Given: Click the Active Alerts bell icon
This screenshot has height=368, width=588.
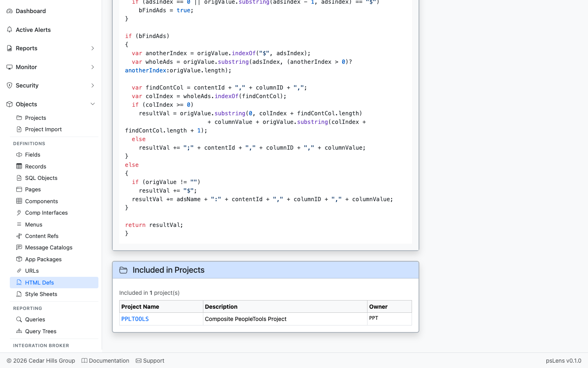Looking at the screenshot, I should [9, 30].
